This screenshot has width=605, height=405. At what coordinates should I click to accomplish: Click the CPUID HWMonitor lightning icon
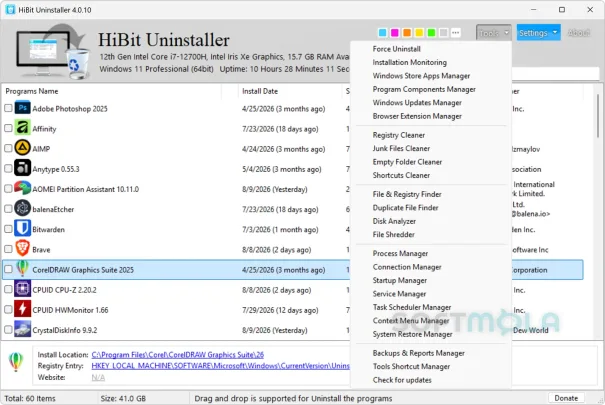point(22,309)
